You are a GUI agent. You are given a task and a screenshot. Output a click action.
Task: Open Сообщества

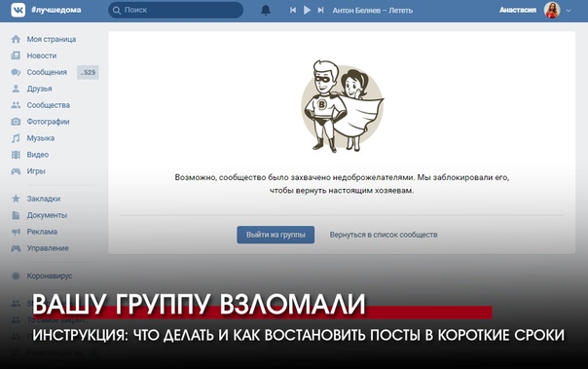pos(49,105)
